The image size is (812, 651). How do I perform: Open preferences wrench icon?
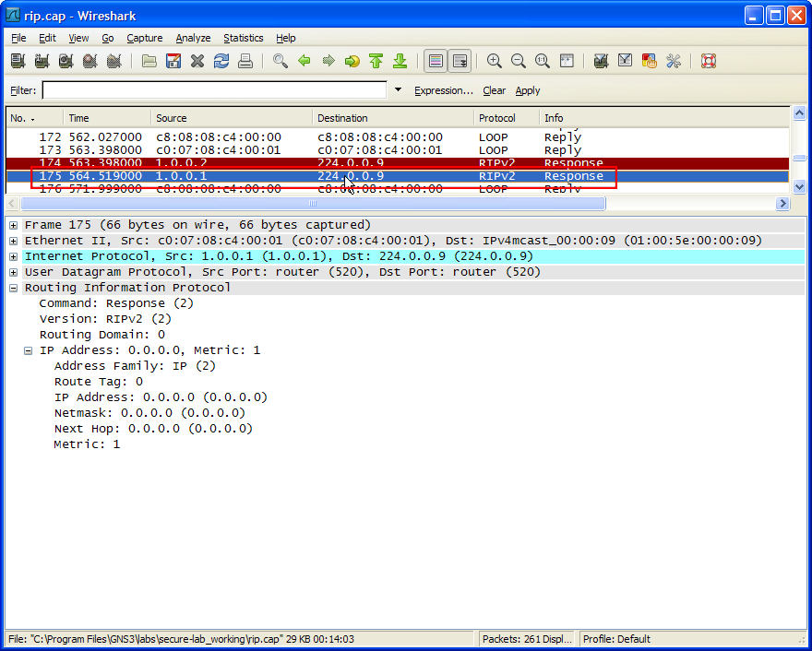point(674,61)
